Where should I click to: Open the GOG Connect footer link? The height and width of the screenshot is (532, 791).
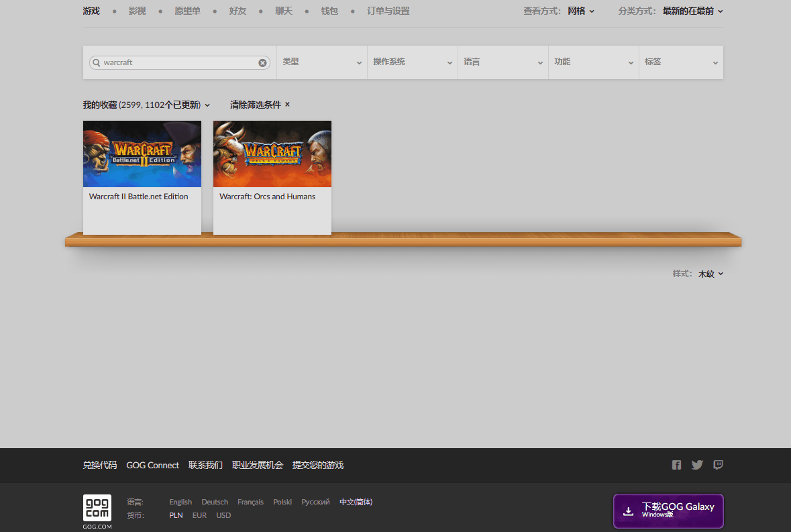[x=153, y=465]
